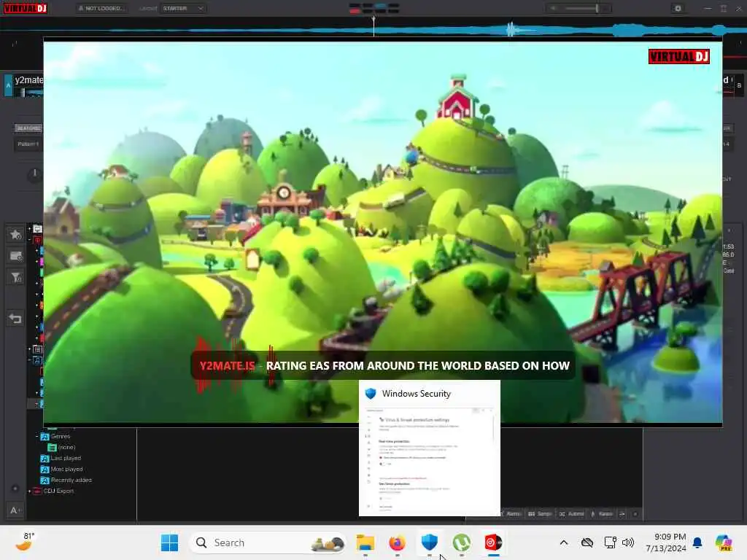Click the sidebar icon below the star
The height and width of the screenshot is (560, 747).
click(x=16, y=256)
